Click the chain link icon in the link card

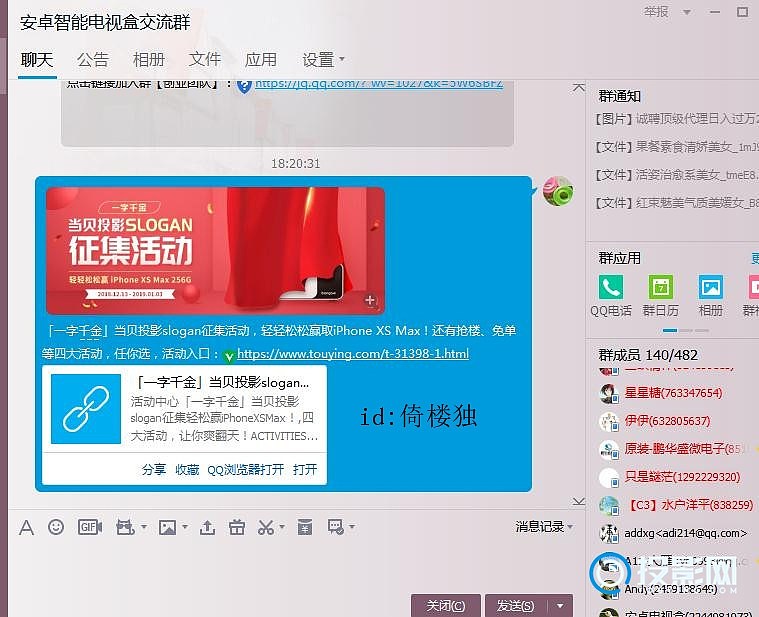click(86, 408)
